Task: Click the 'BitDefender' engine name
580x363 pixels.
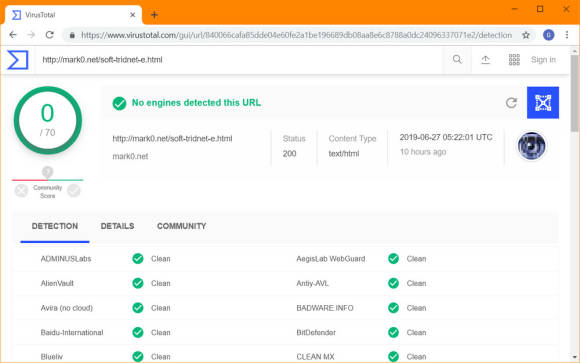Action: tap(316, 333)
